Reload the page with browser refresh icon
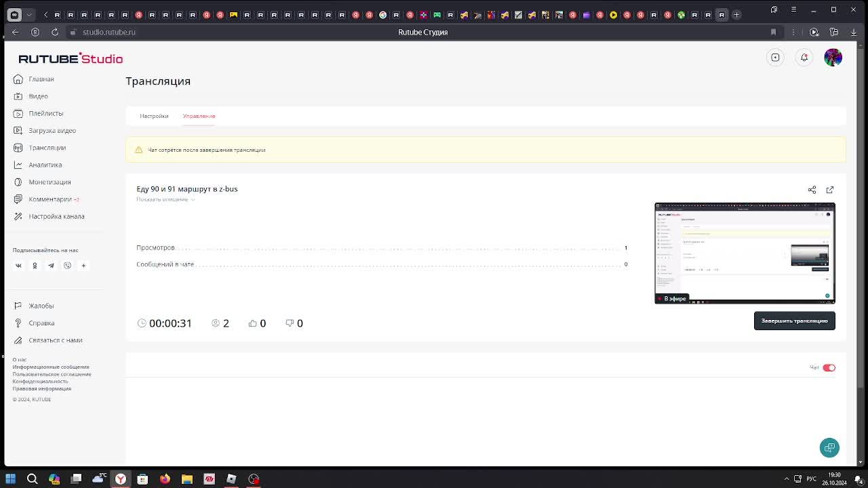868x488 pixels. (x=55, y=32)
